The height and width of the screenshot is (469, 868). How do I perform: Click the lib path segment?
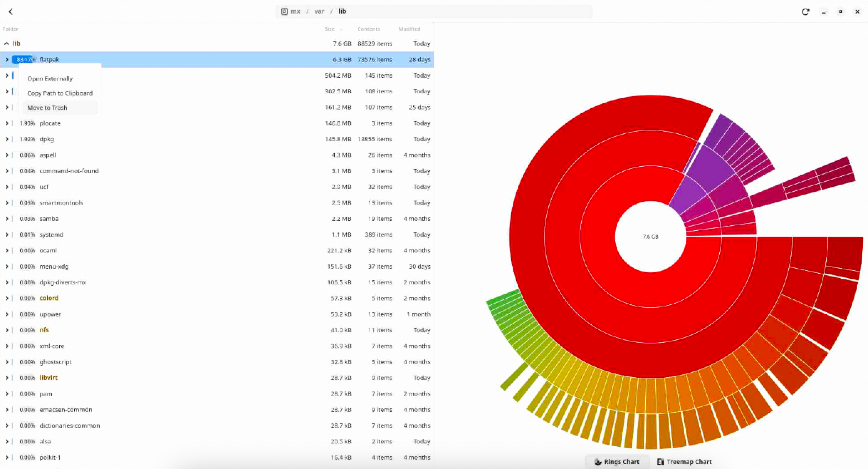pos(342,11)
